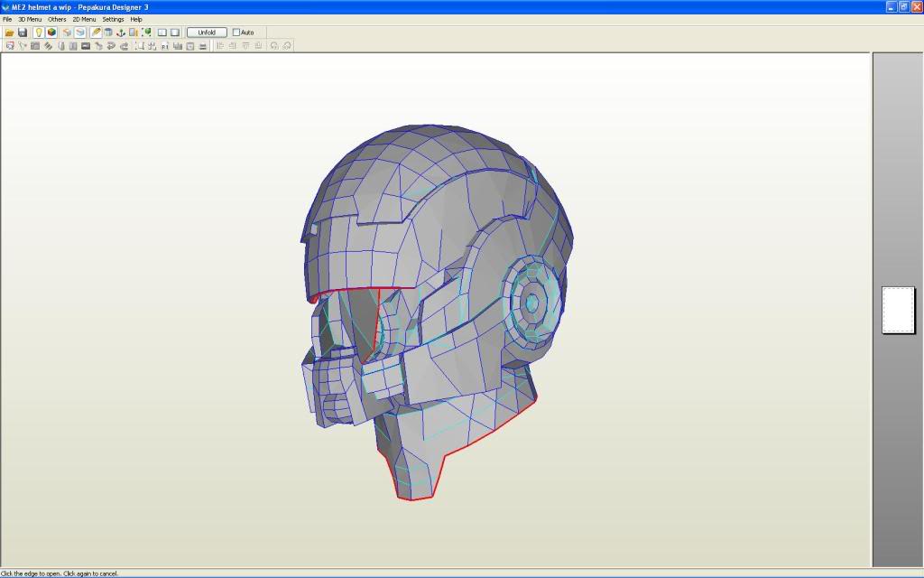Select the pencil edge-edit tool
This screenshot has width=924, height=578.
tap(96, 33)
